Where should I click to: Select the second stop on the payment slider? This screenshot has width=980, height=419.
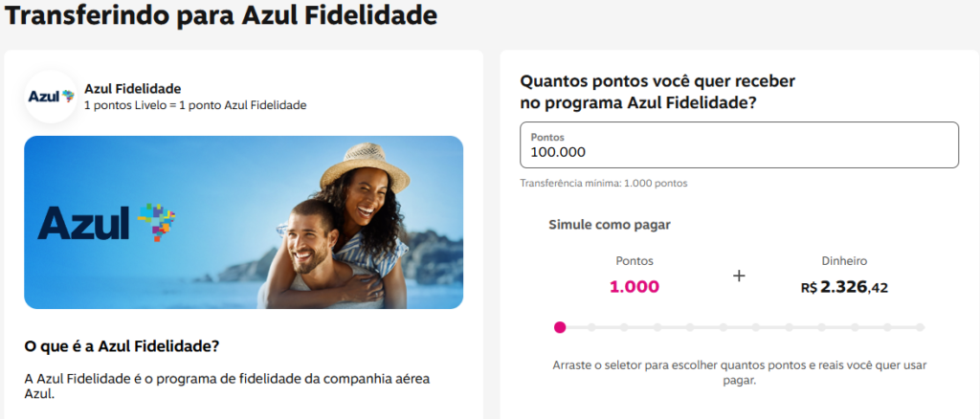[x=592, y=327]
